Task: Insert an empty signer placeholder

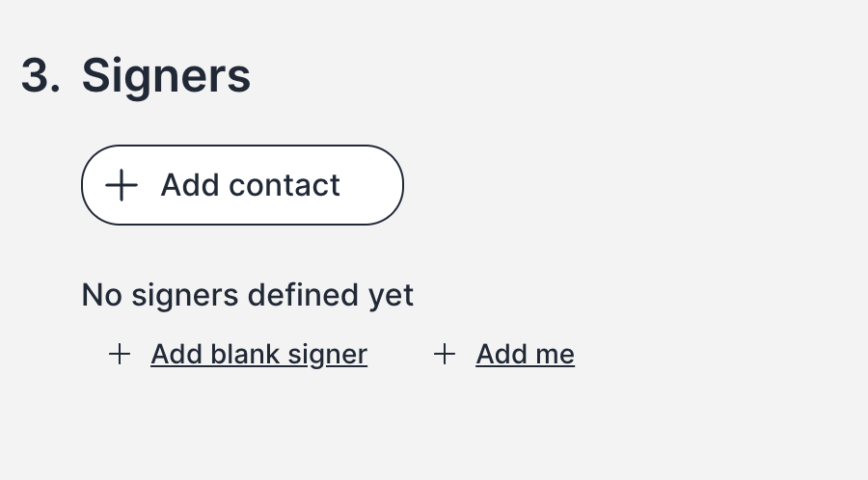Action: point(258,355)
